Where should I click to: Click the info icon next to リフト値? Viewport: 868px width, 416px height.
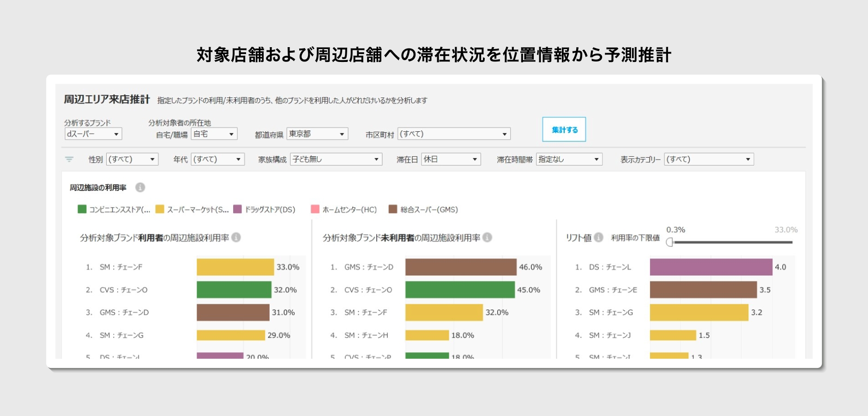598,237
